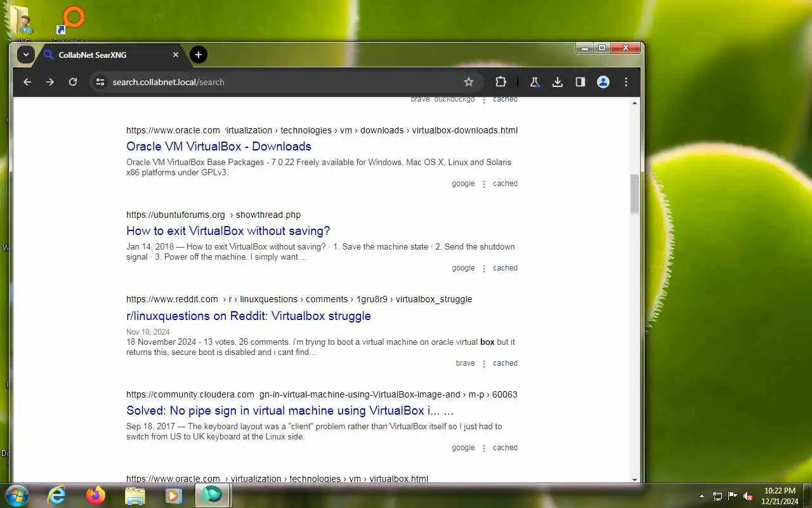The width and height of the screenshot is (812, 508).
Task: Open Action Center flag icon
Action: (x=733, y=496)
